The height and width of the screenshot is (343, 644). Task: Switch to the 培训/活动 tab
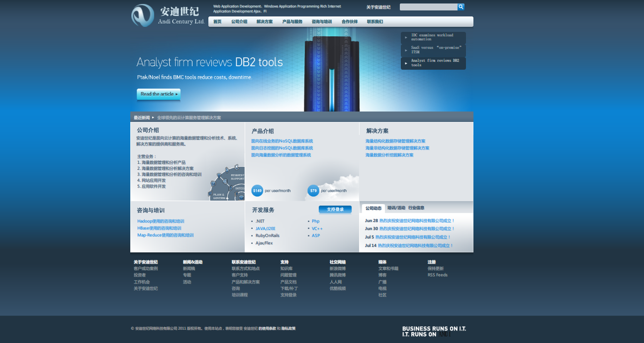[x=396, y=208]
